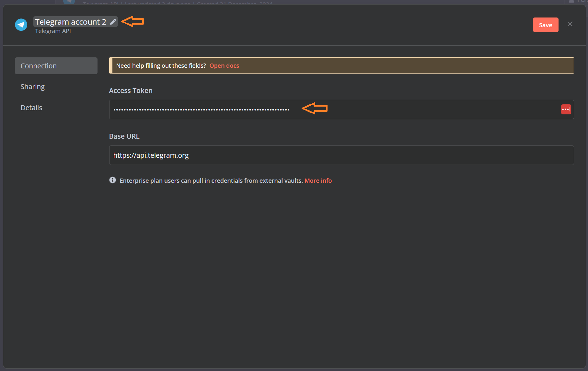Follow the More info link
Viewport: 588px width, 371px height.
(x=318, y=180)
